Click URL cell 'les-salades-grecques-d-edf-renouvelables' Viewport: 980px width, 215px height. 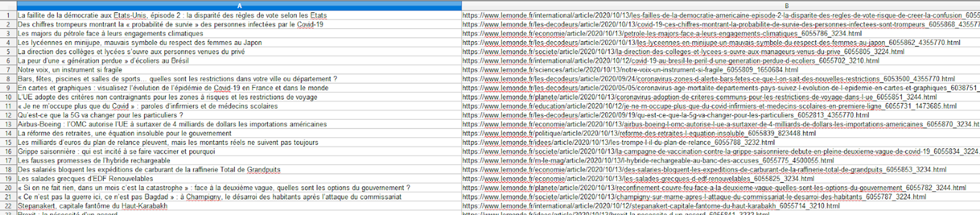point(721,178)
